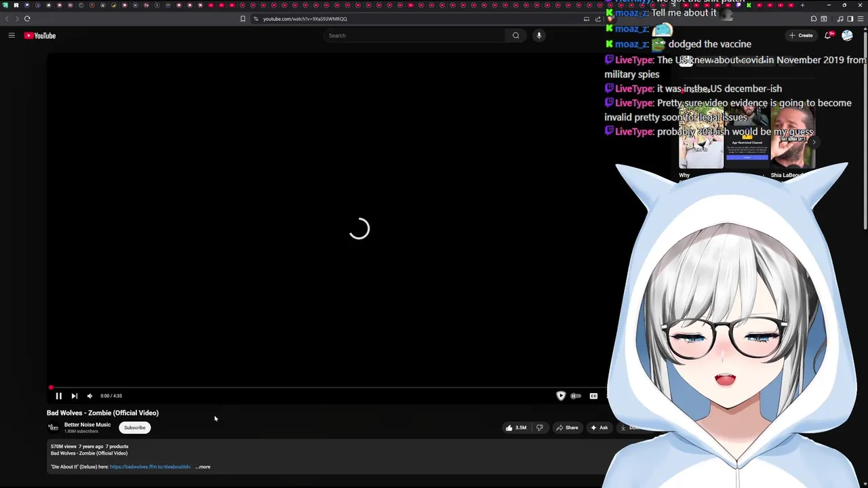This screenshot has width=868, height=488.
Task: Start voice search with the microphone icon
Action: tap(539, 35)
